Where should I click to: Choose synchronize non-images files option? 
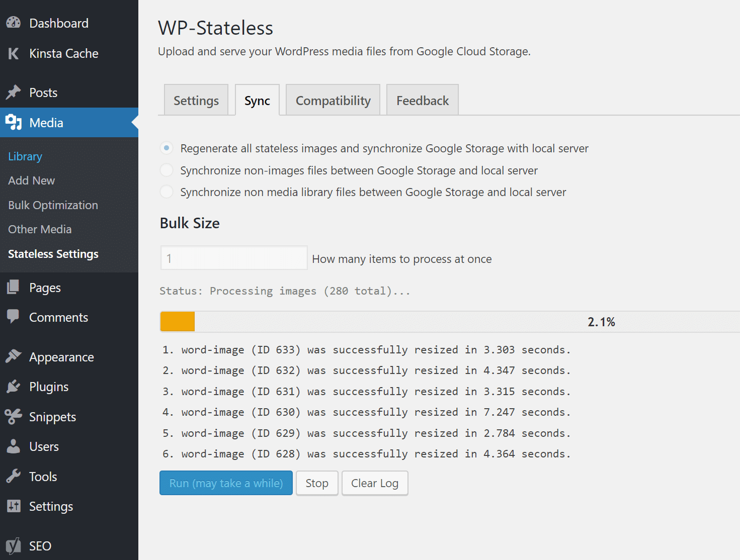[167, 170]
